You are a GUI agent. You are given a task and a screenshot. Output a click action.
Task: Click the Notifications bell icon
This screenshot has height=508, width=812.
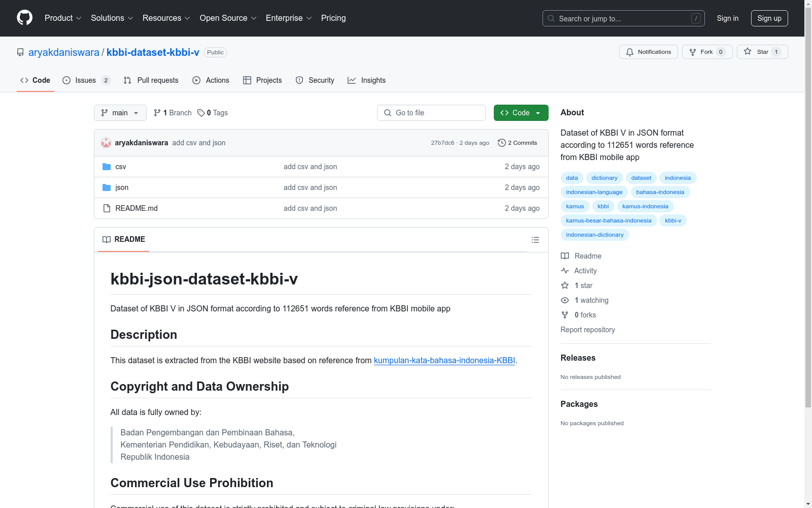click(x=630, y=52)
